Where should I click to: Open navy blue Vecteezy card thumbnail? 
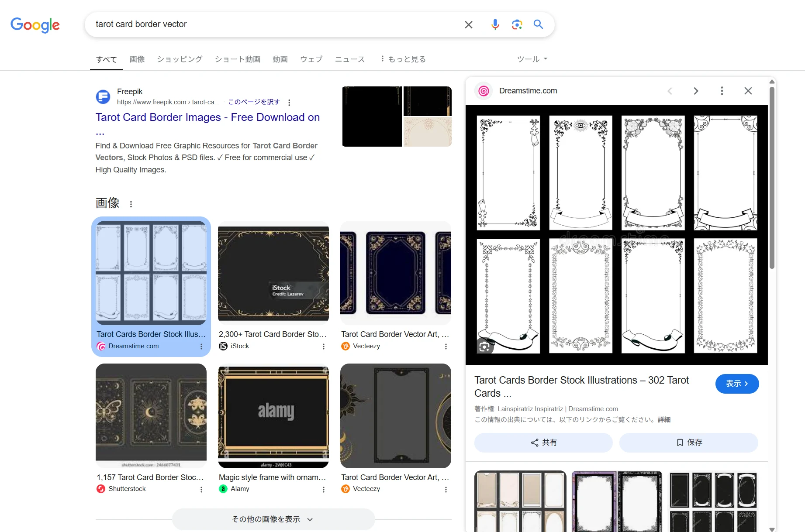point(396,273)
